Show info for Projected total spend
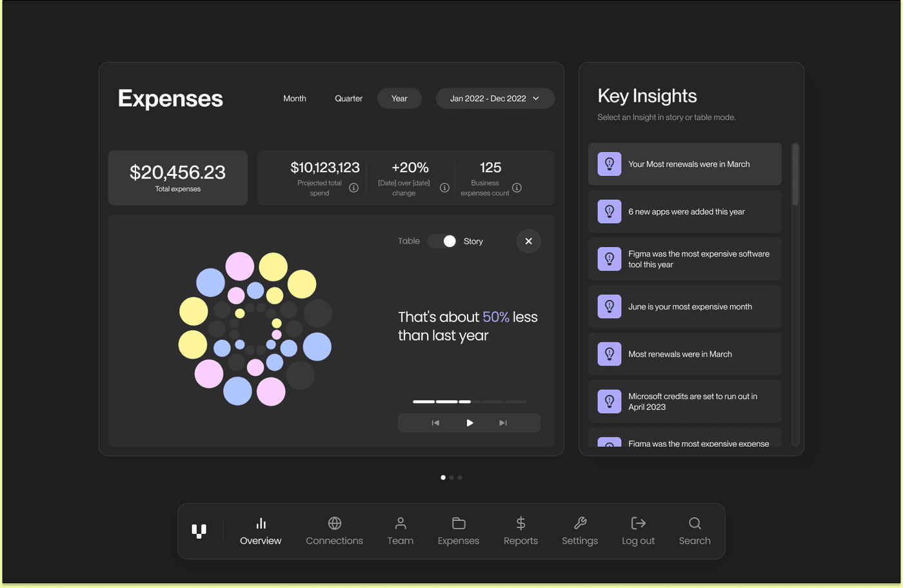903x588 pixels. [353, 188]
